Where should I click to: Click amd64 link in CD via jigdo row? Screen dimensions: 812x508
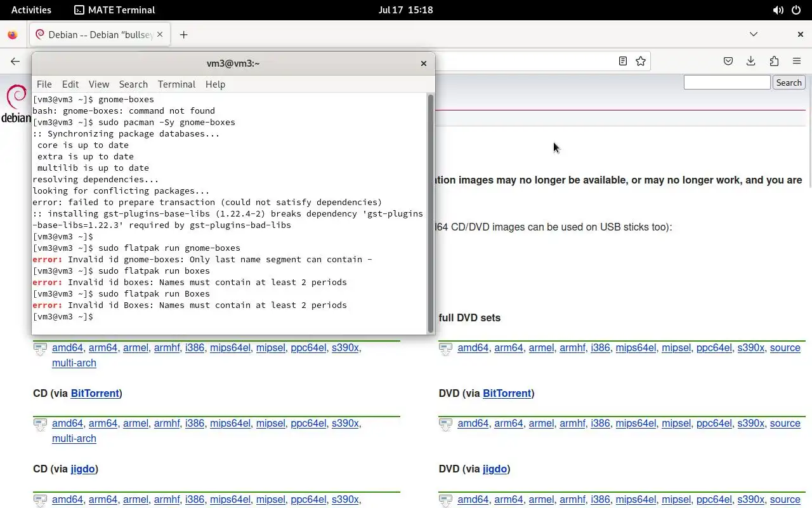pyautogui.click(x=68, y=499)
